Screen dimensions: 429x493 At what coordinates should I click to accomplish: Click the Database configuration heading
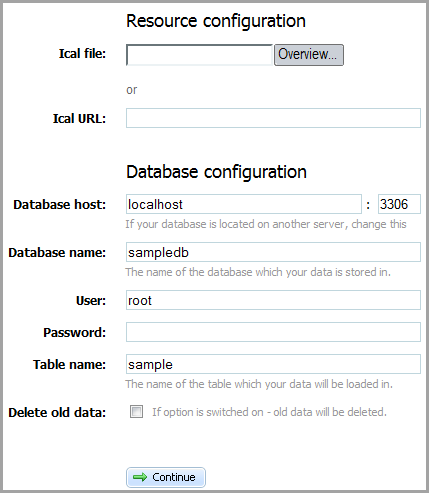(216, 172)
